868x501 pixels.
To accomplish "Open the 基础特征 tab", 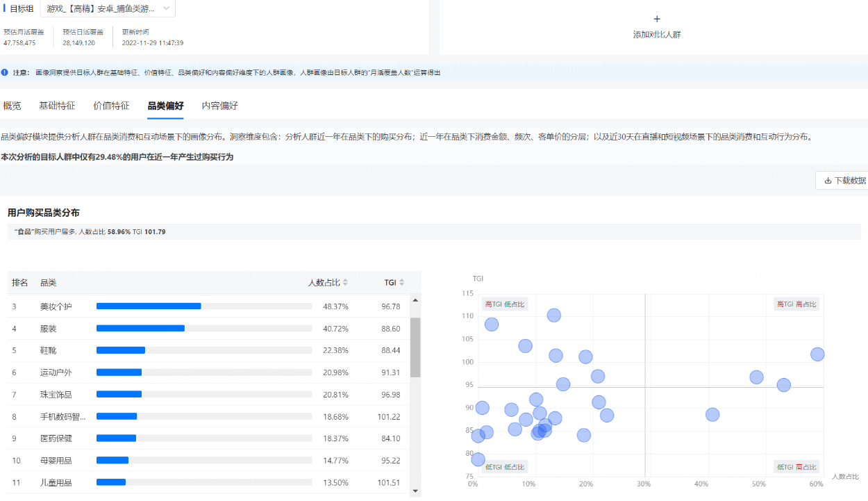I will 57,106.
